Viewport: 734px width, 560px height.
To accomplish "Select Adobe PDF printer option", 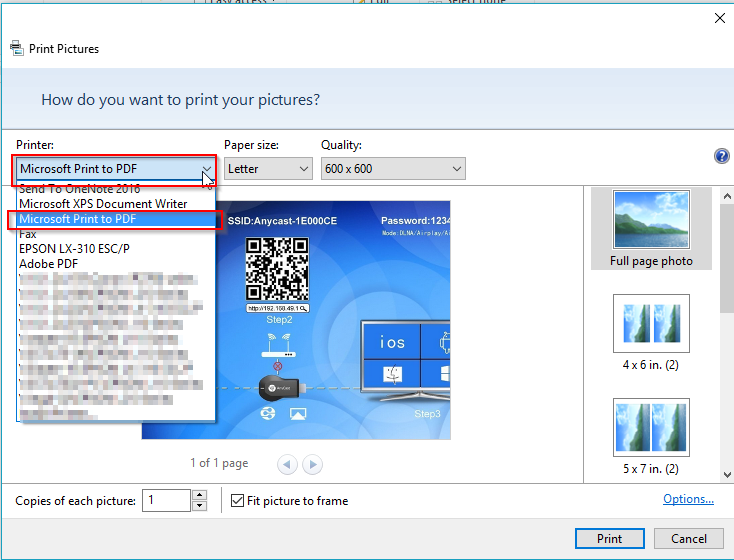I will [x=116, y=264].
